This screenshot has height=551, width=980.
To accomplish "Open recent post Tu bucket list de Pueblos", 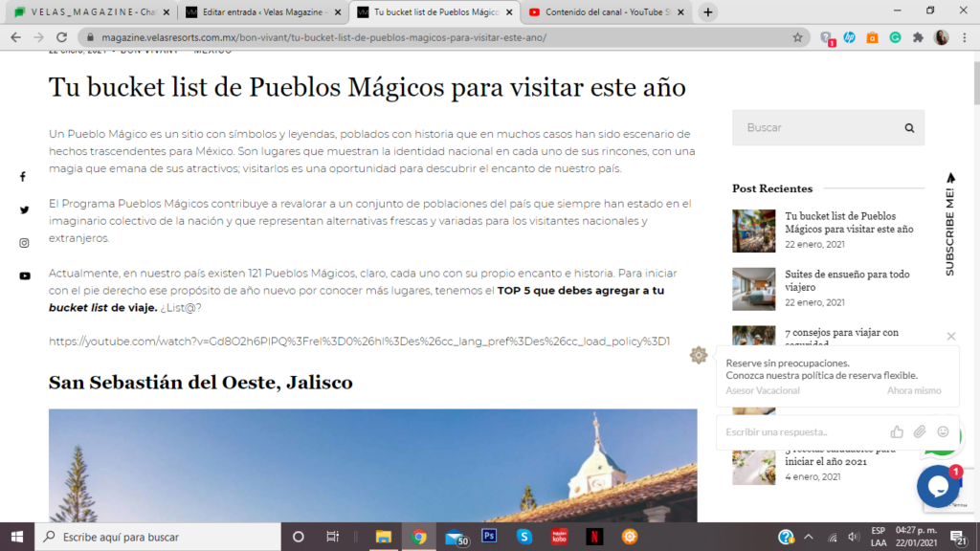I will click(x=849, y=222).
